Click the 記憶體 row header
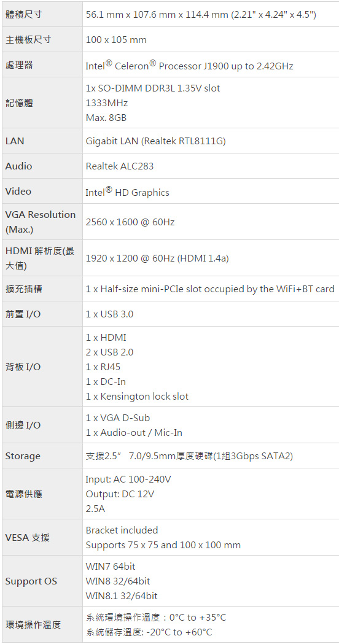339x644 pixels. (19, 103)
